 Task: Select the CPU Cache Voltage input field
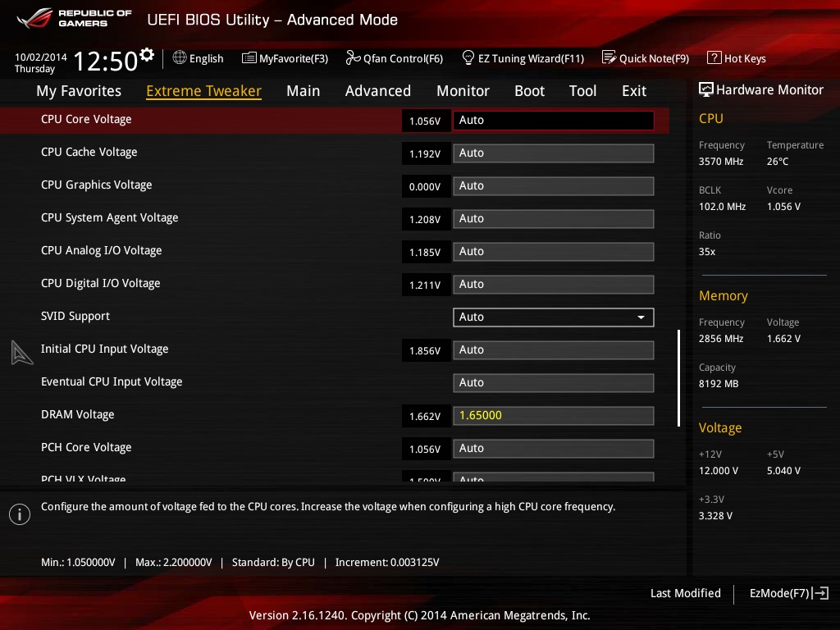554,153
